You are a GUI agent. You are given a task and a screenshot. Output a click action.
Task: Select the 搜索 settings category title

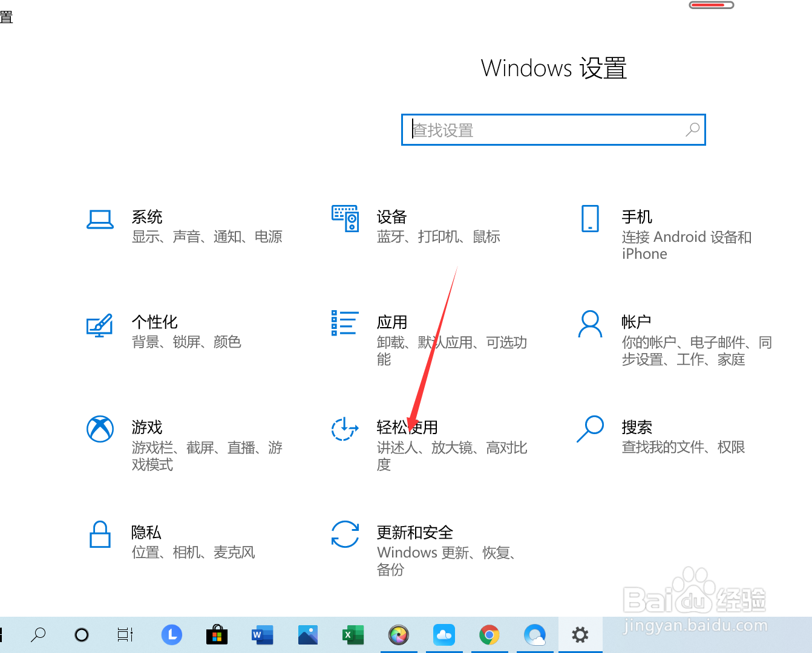637,427
